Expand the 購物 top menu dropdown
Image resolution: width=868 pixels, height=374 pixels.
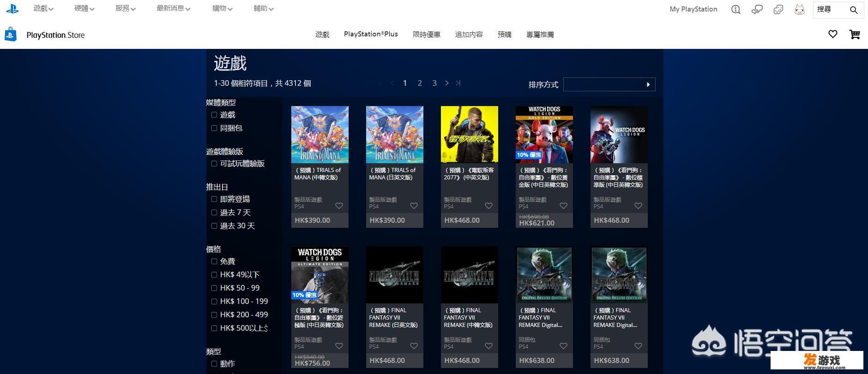point(223,8)
